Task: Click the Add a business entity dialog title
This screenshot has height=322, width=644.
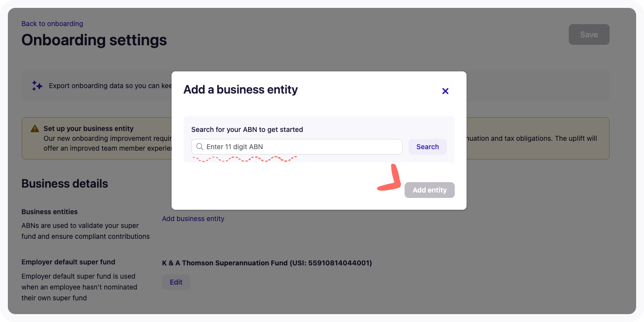Action: pos(240,90)
